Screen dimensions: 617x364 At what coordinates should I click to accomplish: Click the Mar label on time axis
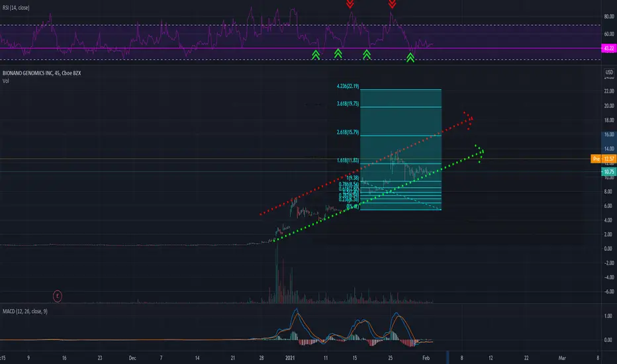[562, 358]
